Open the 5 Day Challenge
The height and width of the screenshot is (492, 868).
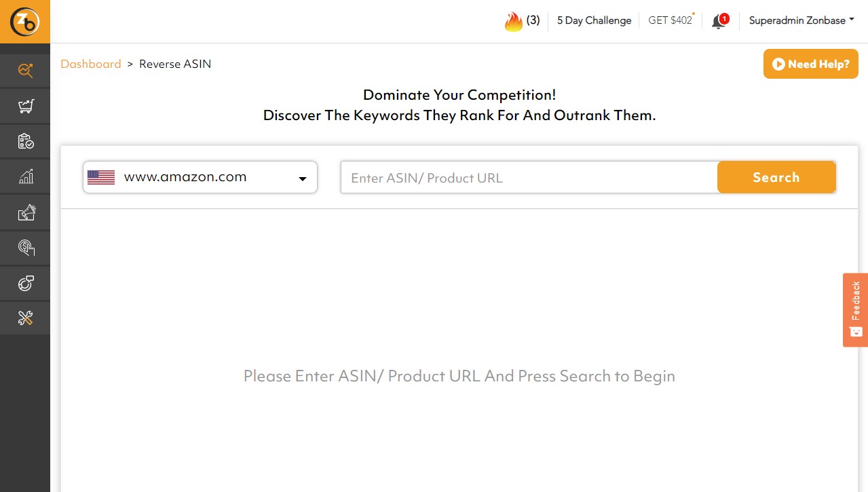(593, 20)
